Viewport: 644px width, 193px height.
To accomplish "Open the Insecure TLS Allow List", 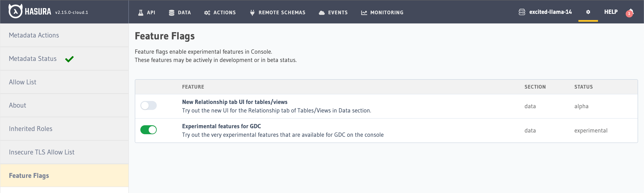I will pos(42,152).
